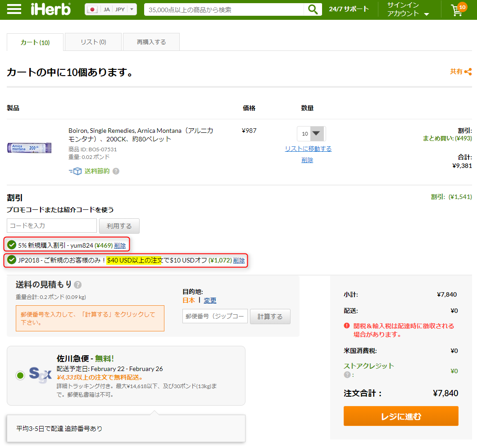The width and height of the screenshot is (477, 448).
Task: Click 削除 under the quantity selector
Action: tap(307, 160)
